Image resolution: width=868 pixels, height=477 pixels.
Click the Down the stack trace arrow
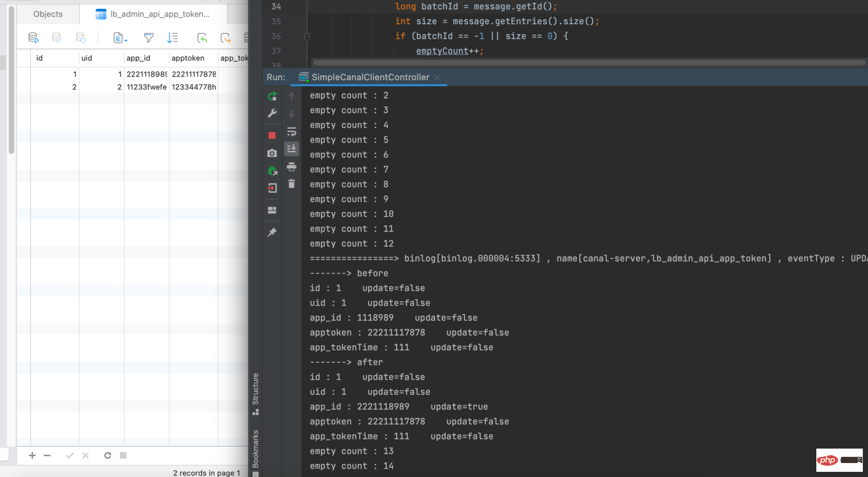291,114
